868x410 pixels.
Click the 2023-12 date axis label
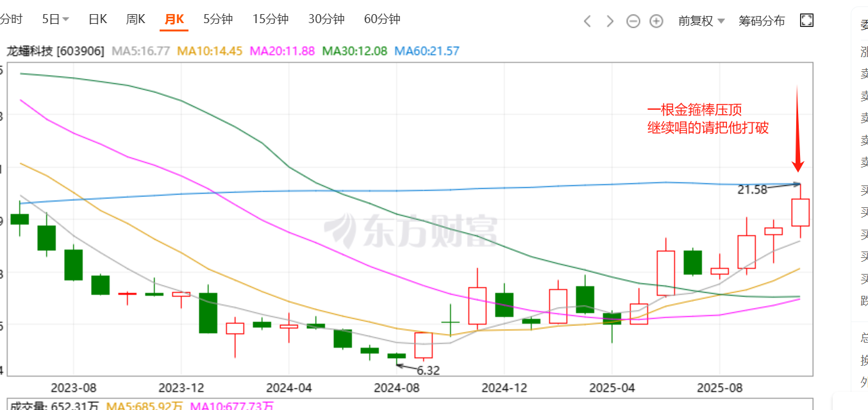click(x=181, y=388)
